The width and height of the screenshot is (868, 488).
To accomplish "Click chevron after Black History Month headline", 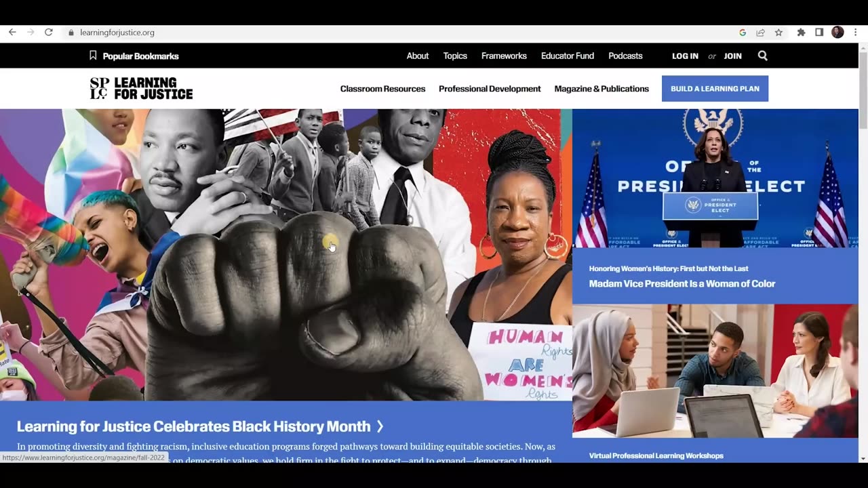I will coord(380,426).
